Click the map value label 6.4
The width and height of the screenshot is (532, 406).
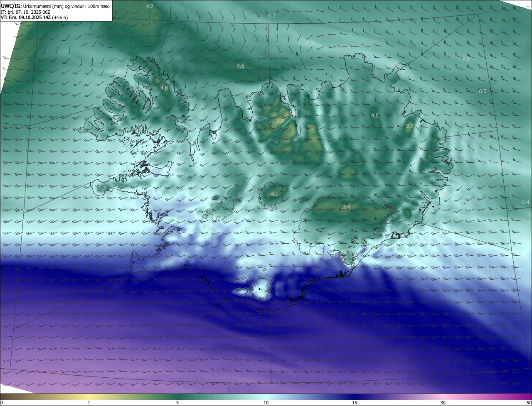[525, 202]
